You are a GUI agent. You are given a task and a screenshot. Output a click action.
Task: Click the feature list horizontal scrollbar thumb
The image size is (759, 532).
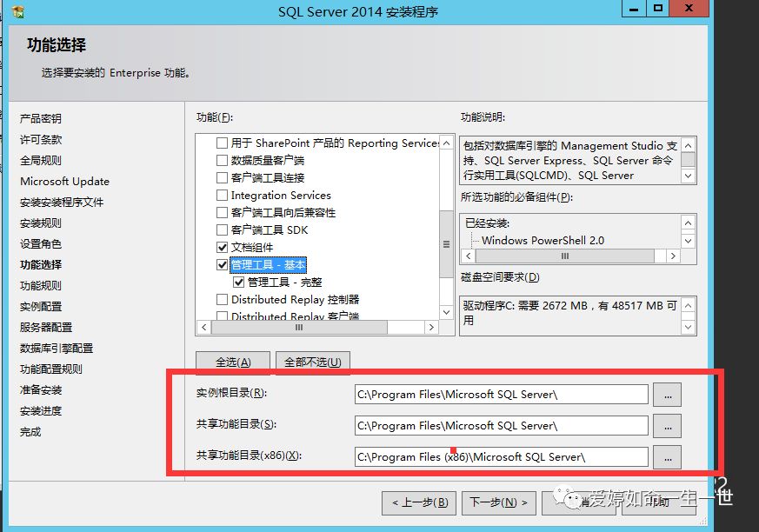coord(299,327)
